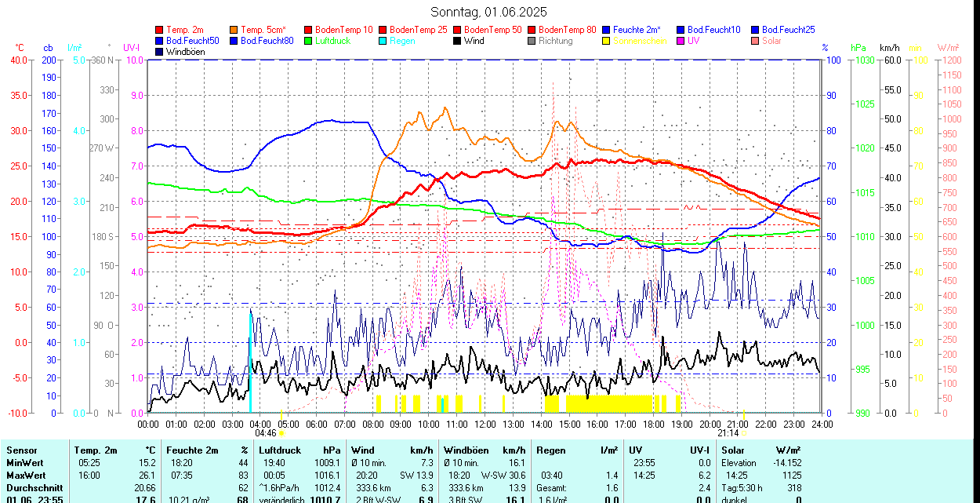Click the 12:00 label on time axis
The width and height of the screenshot is (980, 503).
[x=485, y=425]
